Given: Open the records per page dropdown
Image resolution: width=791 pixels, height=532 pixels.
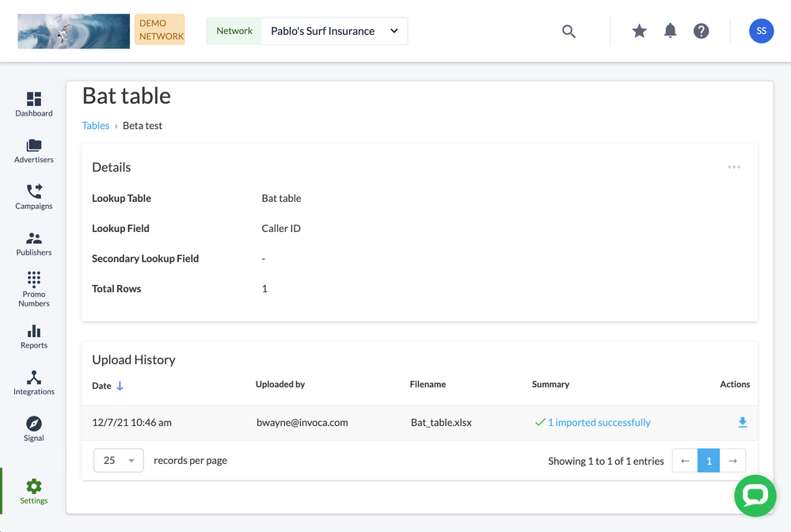Looking at the screenshot, I should (x=119, y=461).
